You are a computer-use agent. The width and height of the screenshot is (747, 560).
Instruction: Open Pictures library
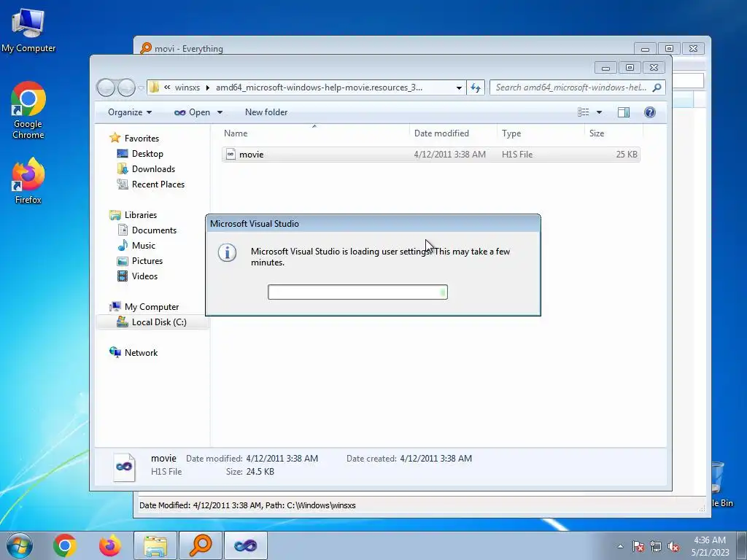147,260
